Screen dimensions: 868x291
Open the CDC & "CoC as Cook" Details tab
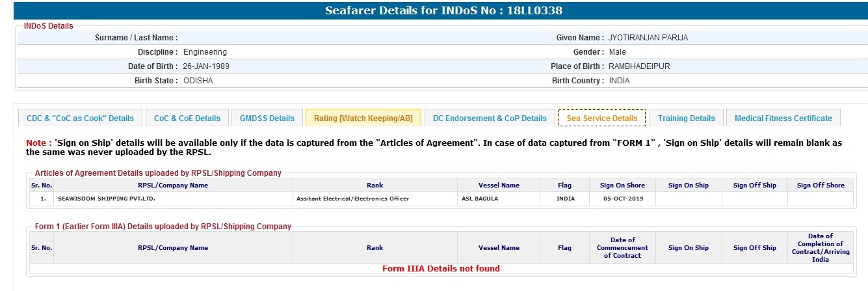point(80,118)
